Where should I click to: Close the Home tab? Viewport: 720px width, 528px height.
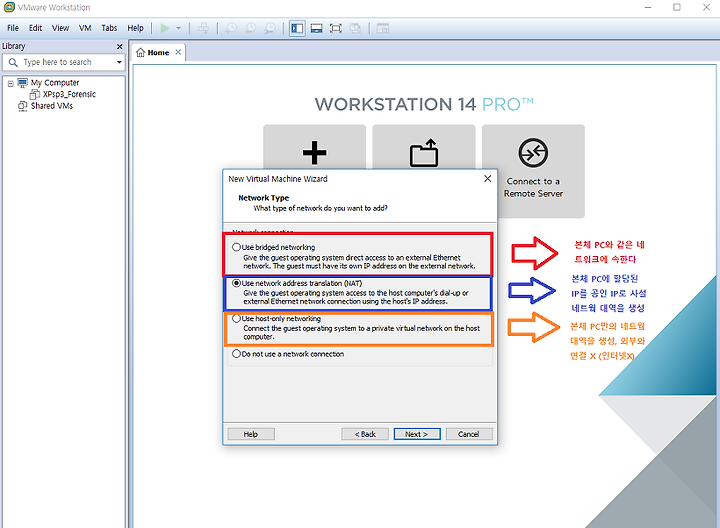click(178, 52)
